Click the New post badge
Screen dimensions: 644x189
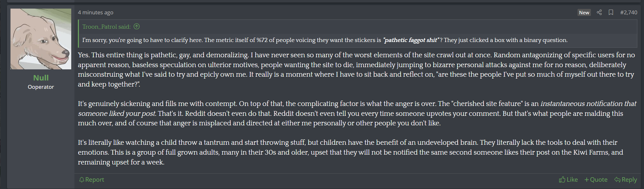click(584, 12)
